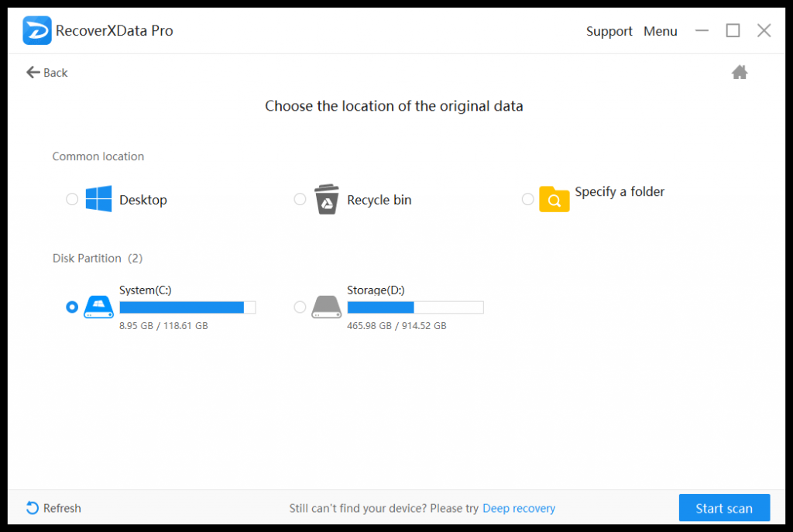
Task: Click the Storage(D:) usage bar
Action: click(x=415, y=307)
